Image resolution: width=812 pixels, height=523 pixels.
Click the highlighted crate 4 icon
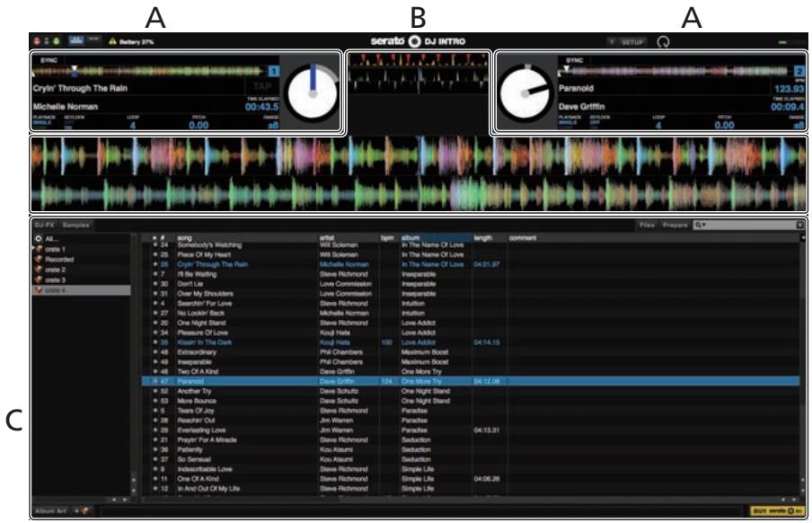tap(39, 290)
